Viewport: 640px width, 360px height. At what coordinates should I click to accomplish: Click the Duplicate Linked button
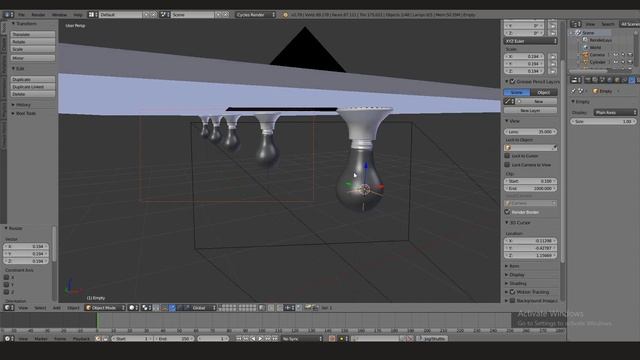pyautogui.click(x=33, y=87)
